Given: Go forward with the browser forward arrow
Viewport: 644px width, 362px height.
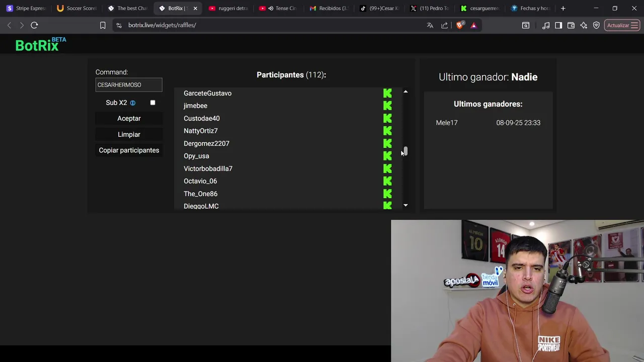Looking at the screenshot, I should [x=22, y=25].
